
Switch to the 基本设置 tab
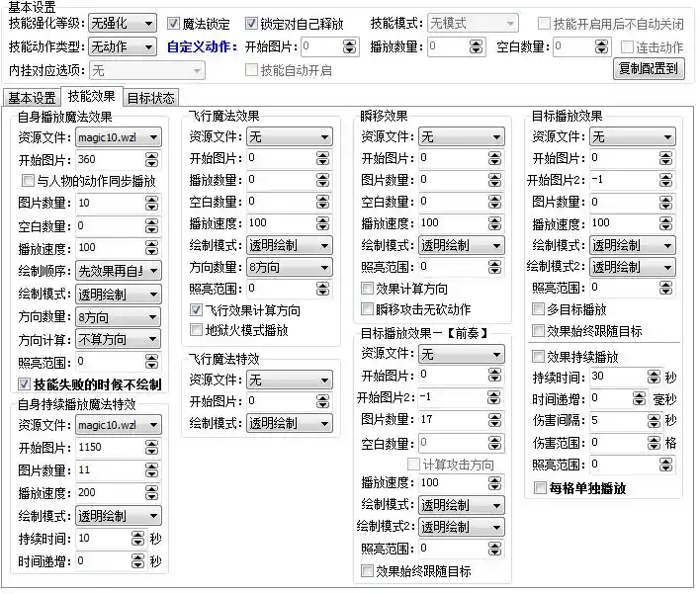coord(32,98)
